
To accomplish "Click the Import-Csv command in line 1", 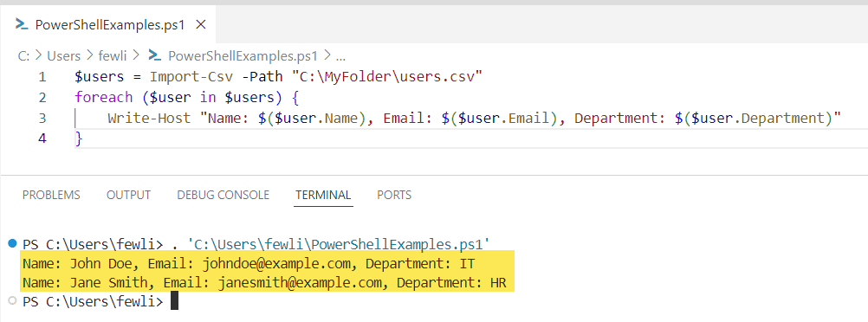I will pos(191,77).
